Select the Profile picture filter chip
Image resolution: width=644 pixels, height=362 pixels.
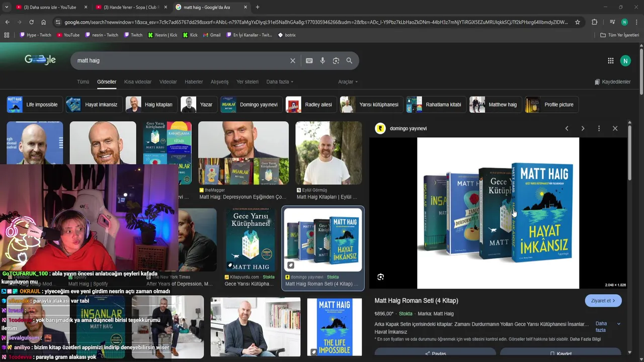[551, 105]
